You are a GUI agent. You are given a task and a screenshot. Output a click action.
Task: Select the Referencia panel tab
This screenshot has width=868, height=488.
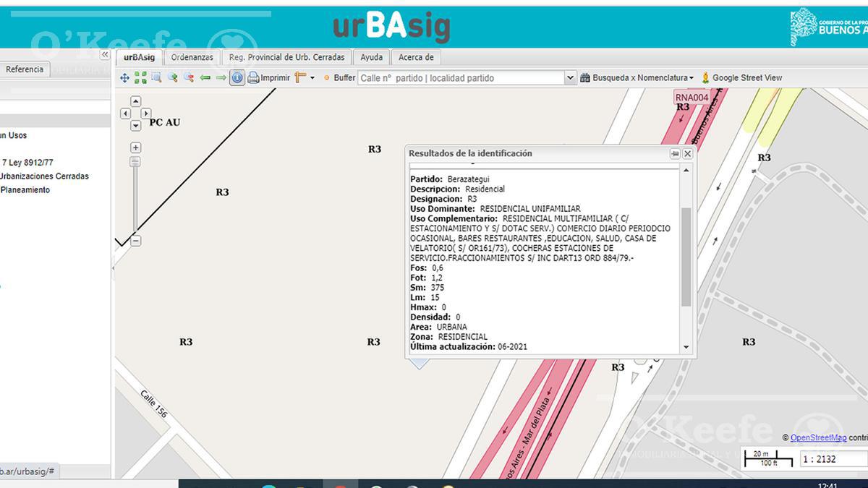pyautogui.click(x=25, y=69)
